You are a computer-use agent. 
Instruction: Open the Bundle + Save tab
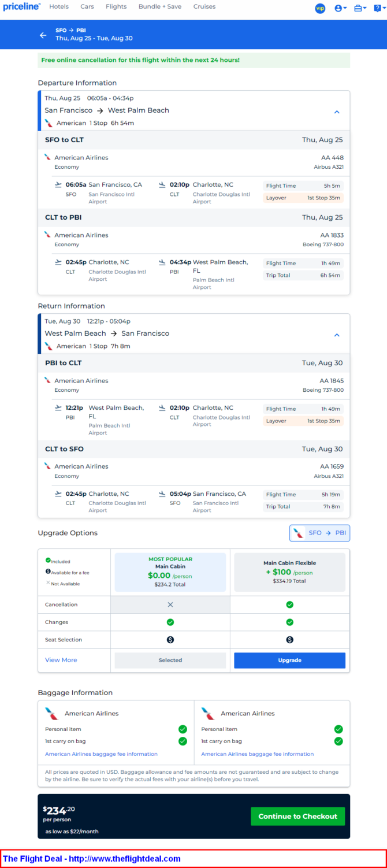160,7
